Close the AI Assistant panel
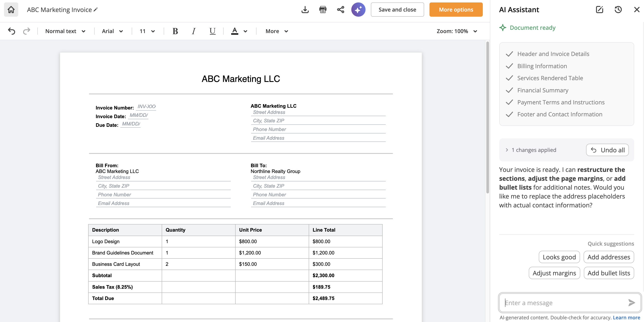The image size is (644, 322). pos(636,10)
